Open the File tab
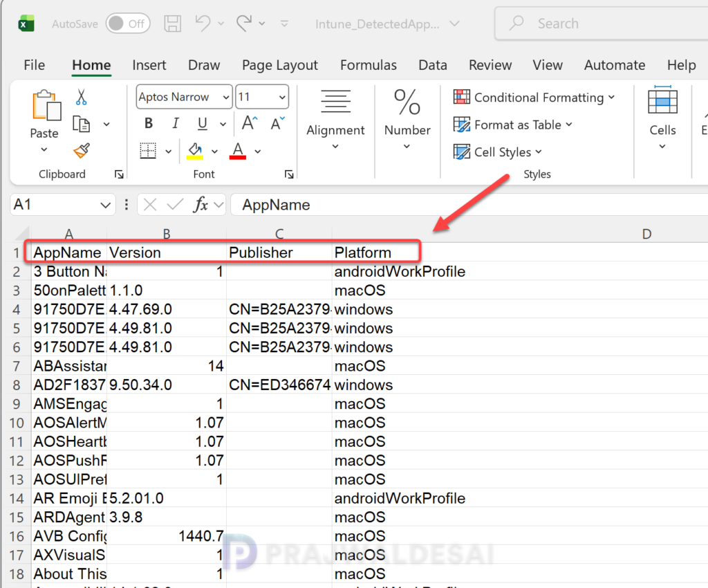The height and width of the screenshot is (588, 708). pos(35,65)
